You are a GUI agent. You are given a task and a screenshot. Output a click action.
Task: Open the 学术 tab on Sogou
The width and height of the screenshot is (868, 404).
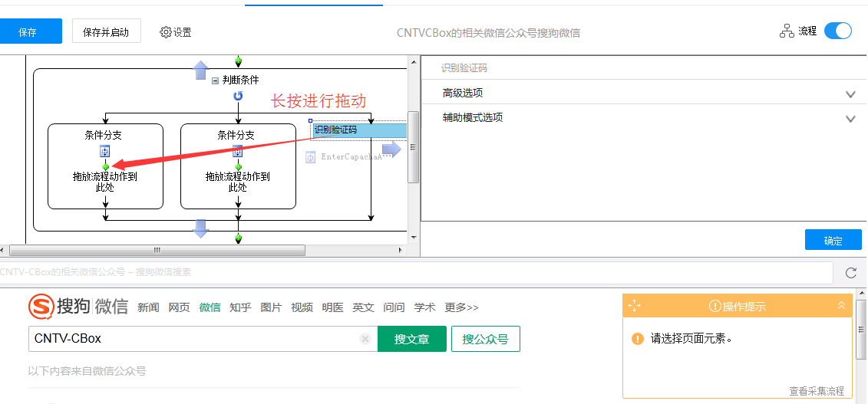coord(424,307)
